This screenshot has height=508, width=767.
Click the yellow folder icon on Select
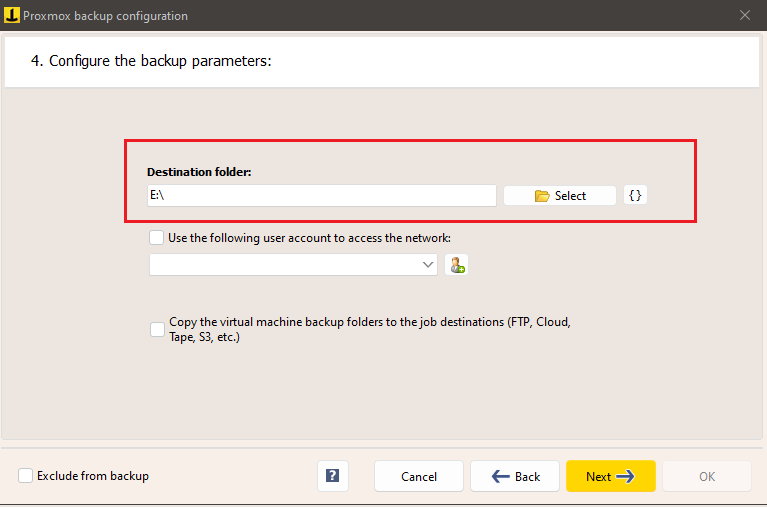pyautogui.click(x=542, y=196)
